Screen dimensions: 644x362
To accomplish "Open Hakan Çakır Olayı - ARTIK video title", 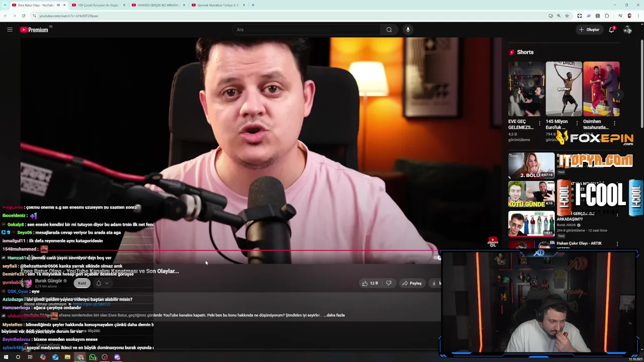I will click(x=579, y=243).
